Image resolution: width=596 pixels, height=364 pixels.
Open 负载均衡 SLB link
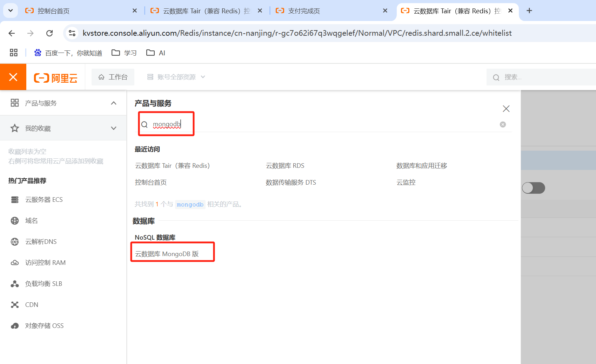coord(43,284)
